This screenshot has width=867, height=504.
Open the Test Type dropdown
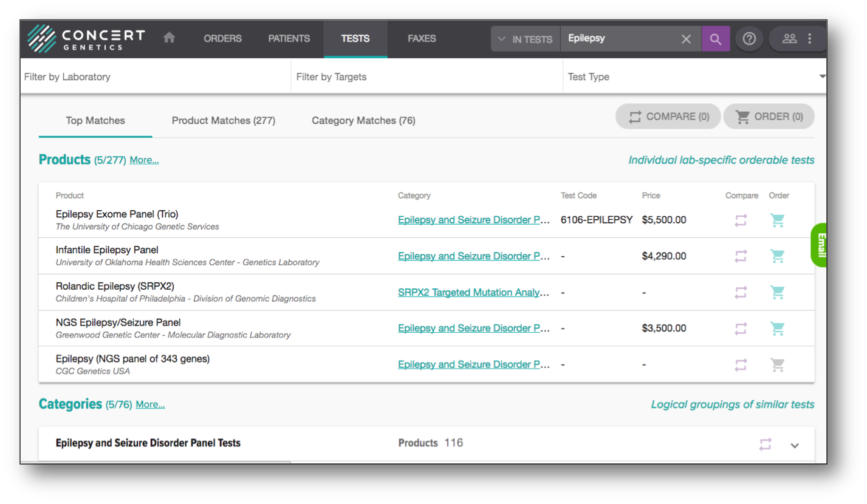pos(694,77)
